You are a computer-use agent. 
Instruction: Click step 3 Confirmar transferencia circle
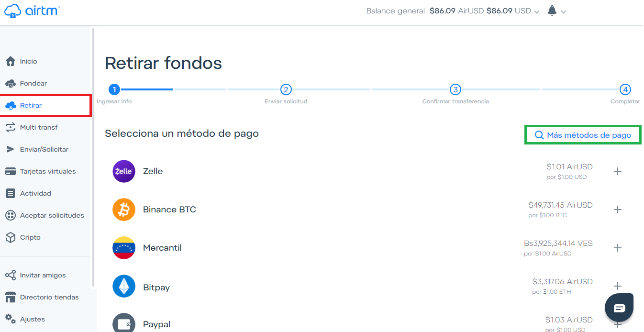(x=455, y=89)
